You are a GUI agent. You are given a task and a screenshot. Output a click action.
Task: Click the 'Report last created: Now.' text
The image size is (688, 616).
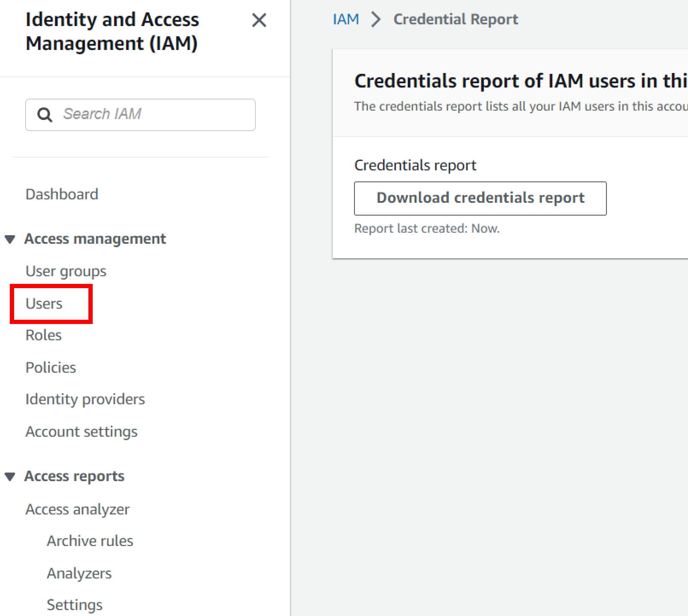click(427, 228)
